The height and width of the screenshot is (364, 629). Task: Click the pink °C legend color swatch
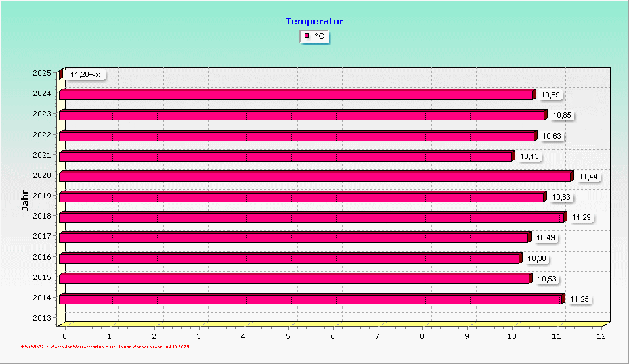[307, 36]
